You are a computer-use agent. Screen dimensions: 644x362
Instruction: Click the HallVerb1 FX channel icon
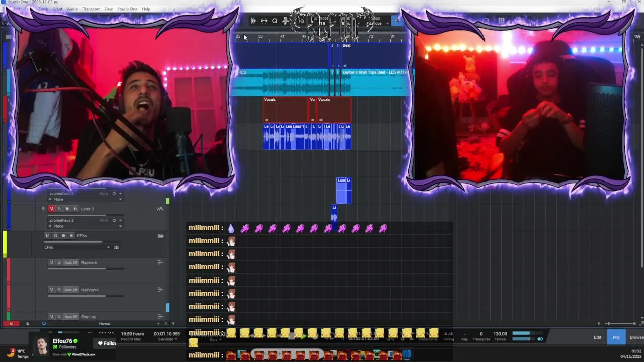160,290
